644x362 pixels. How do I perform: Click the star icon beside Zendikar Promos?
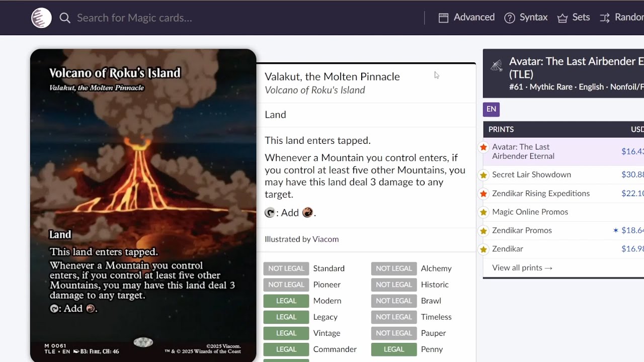coord(484,231)
